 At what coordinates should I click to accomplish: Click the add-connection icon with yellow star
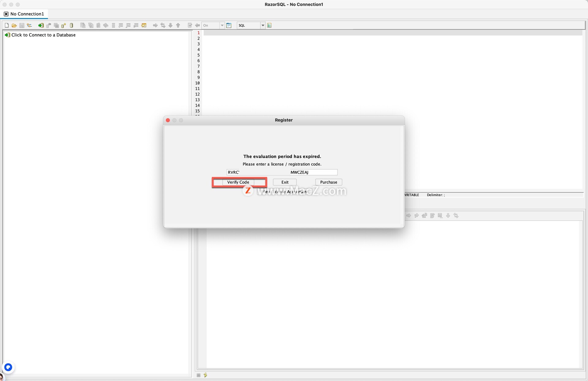64,25
